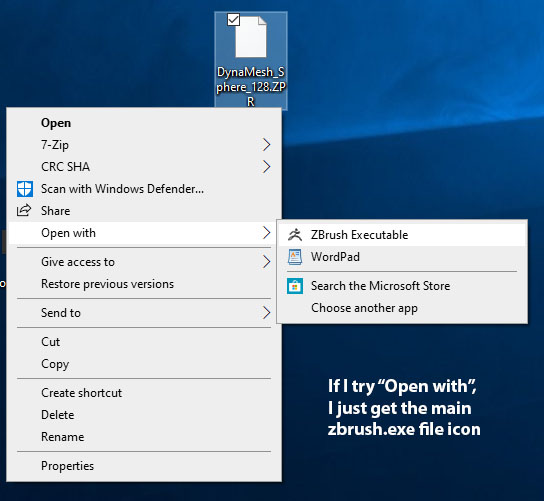The width and height of the screenshot is (544, 501).
Task: Select the Open with menu entry
Action: [x=144, y=233]
